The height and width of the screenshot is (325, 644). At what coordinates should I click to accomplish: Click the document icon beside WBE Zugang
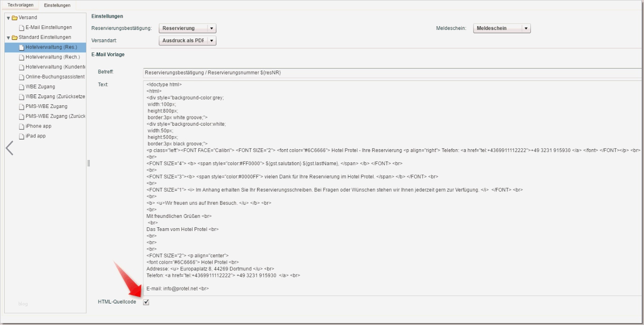(x=21, y=87)
